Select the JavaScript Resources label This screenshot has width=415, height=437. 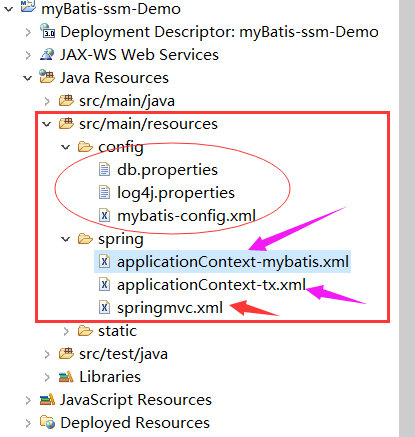point(136,400)
